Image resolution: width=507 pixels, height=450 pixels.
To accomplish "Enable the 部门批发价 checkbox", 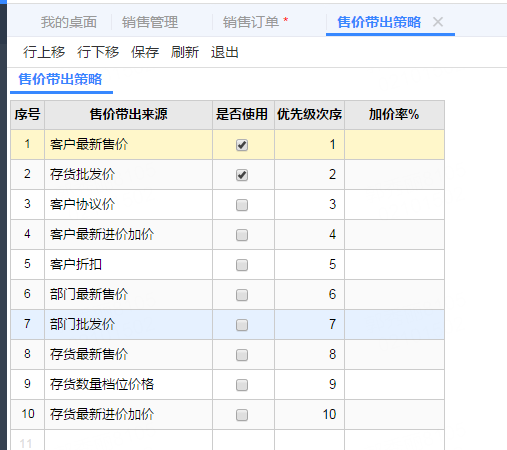I will 242,325.
